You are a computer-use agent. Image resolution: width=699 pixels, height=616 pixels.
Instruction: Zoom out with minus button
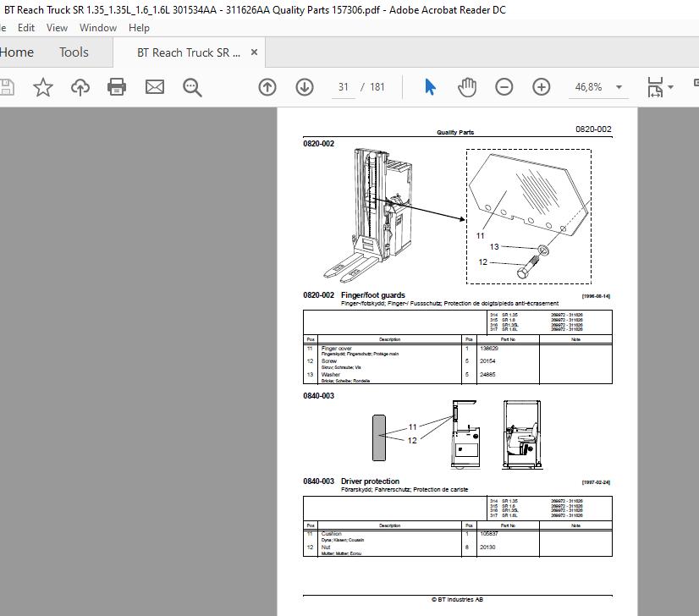pos(504,87)
